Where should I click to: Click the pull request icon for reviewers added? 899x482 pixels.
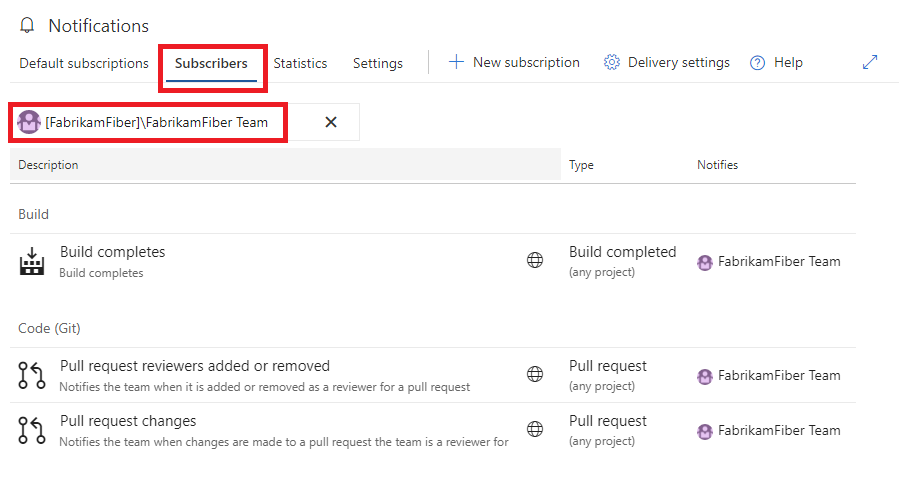33,375
